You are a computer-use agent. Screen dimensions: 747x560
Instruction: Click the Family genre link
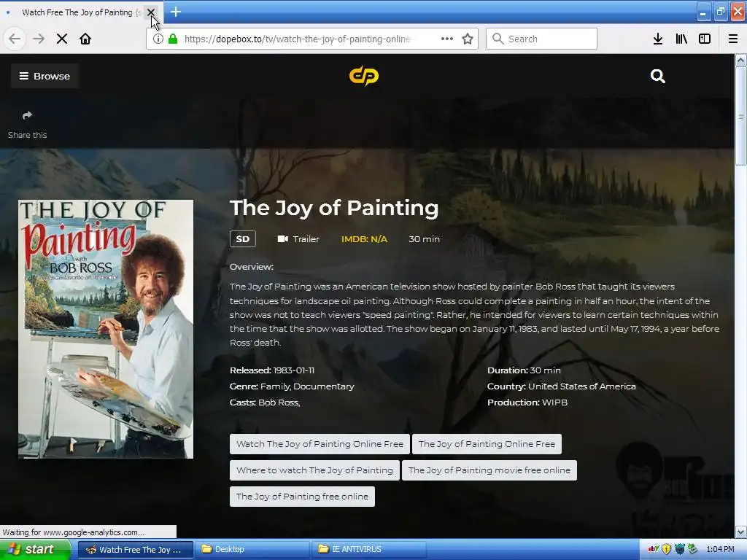(274, 386)
